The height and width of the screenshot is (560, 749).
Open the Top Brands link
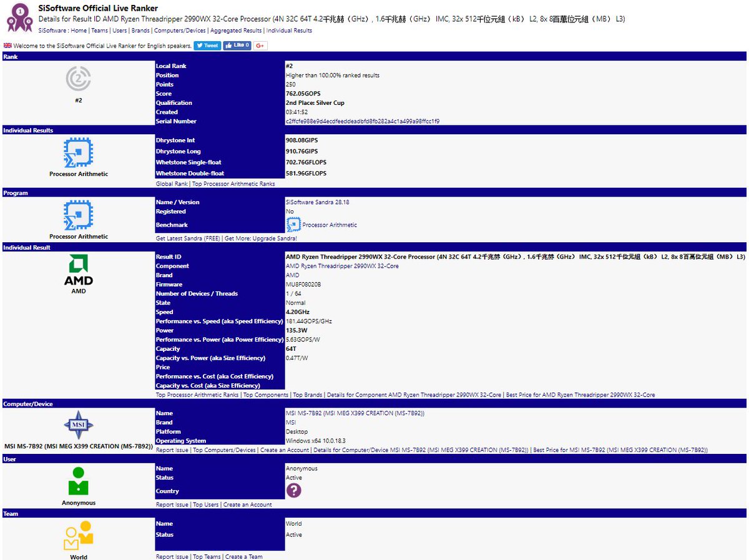(308, 395)
